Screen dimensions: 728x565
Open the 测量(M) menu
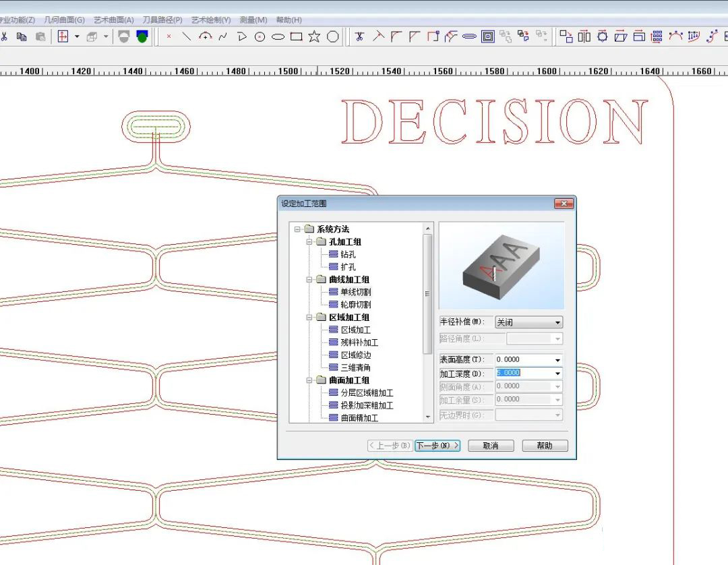point(253,20)
